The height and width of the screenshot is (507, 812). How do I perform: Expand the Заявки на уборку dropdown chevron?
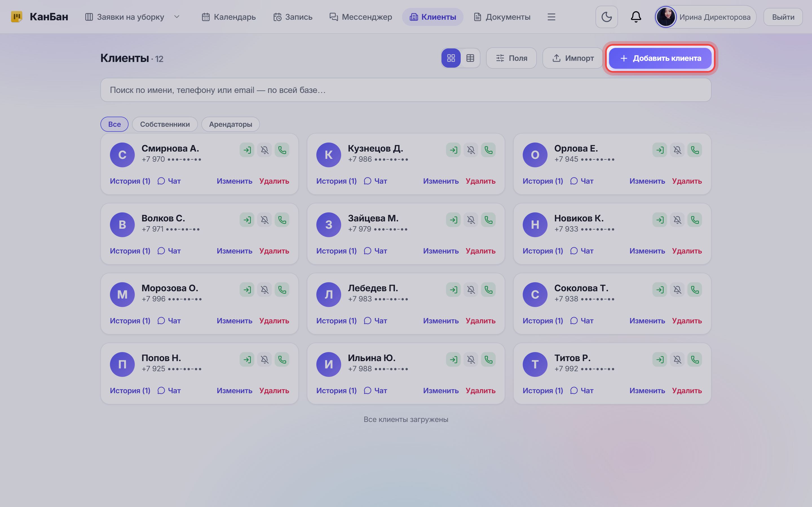(x=177, y=17)
